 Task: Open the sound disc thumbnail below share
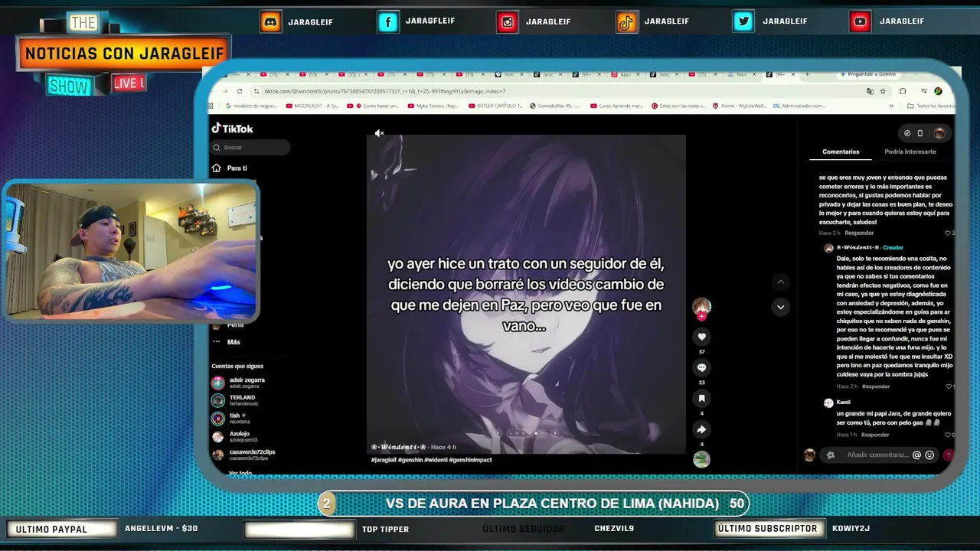click(701, 459)
